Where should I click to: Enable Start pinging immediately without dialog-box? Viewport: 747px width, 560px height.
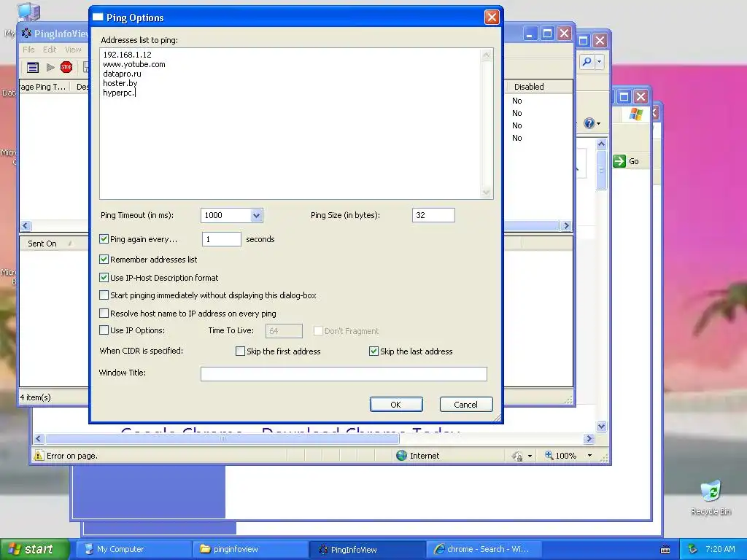(104, 295)
